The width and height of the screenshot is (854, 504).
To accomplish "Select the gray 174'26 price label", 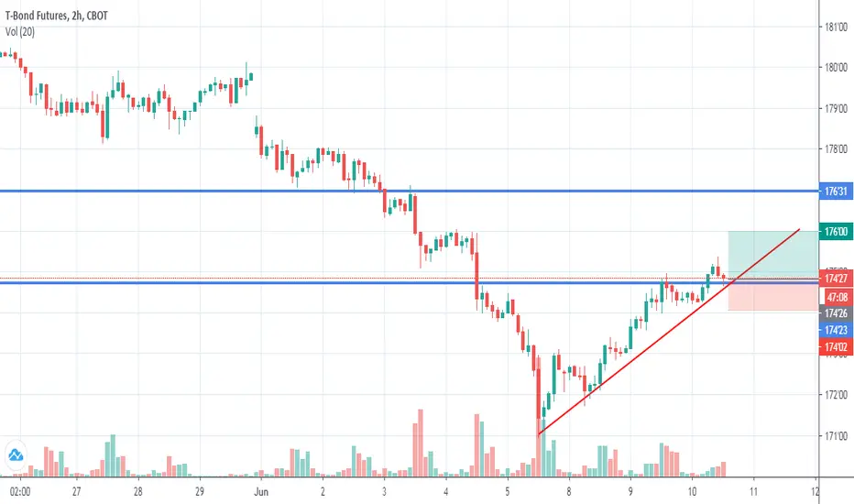I will [x=836, y=313].
